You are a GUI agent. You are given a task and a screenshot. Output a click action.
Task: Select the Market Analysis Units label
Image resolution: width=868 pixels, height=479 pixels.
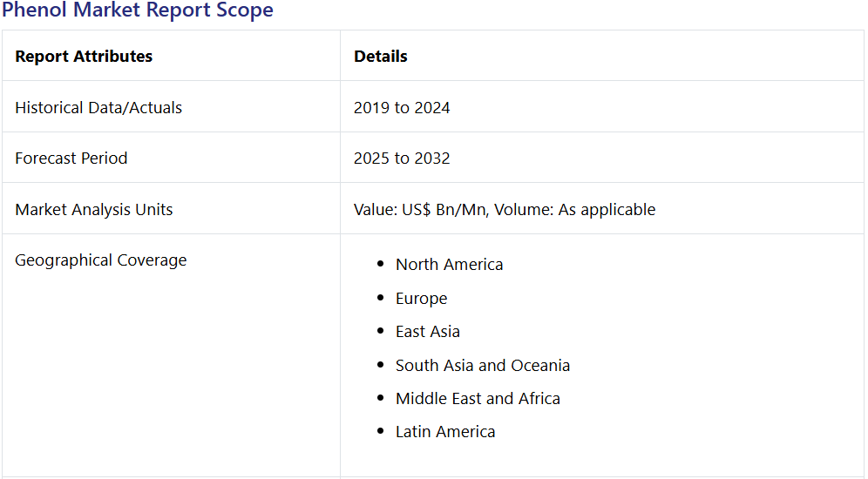click(x=94, y=210)
